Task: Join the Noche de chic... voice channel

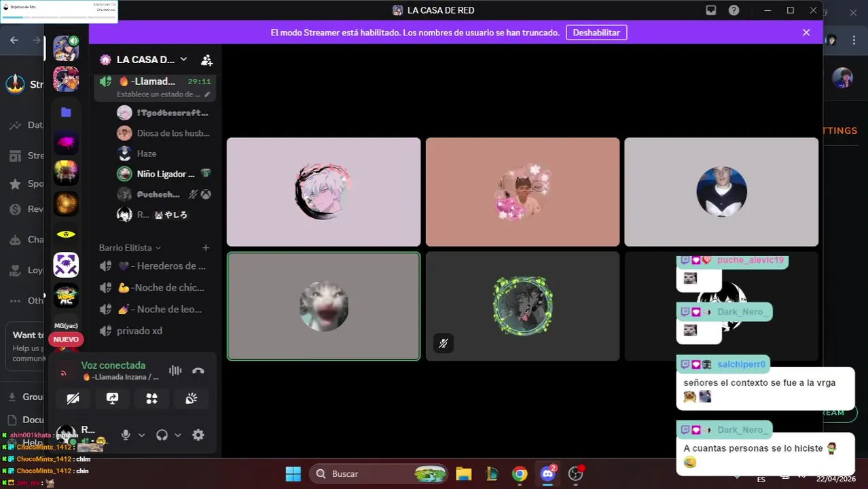Action: [x=155, y=287]
